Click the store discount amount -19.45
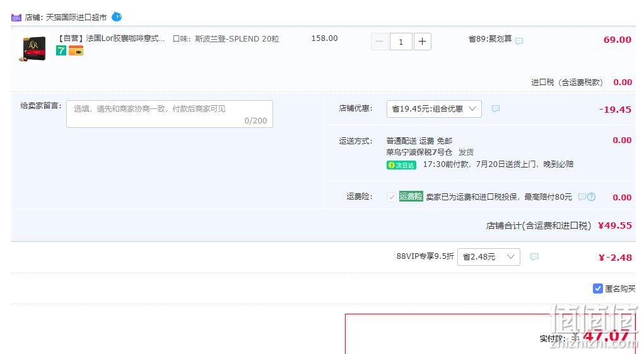This screenshot has width=644, height=354. 615,110
